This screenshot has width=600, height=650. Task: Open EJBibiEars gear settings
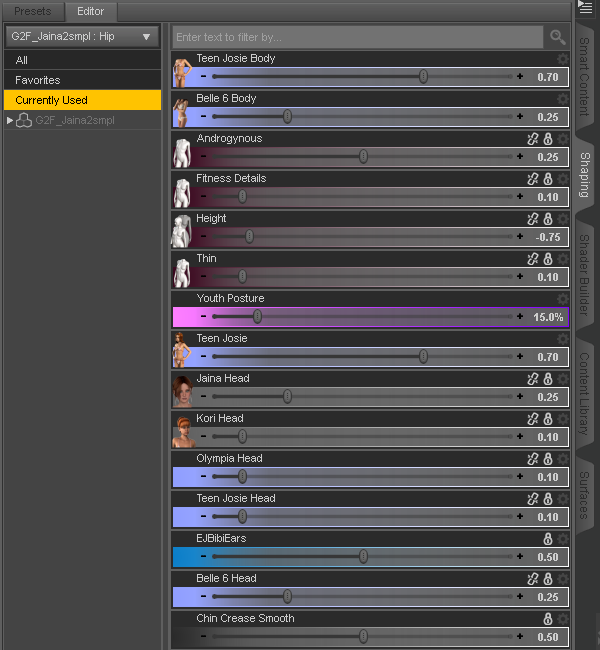click(563, 539)
